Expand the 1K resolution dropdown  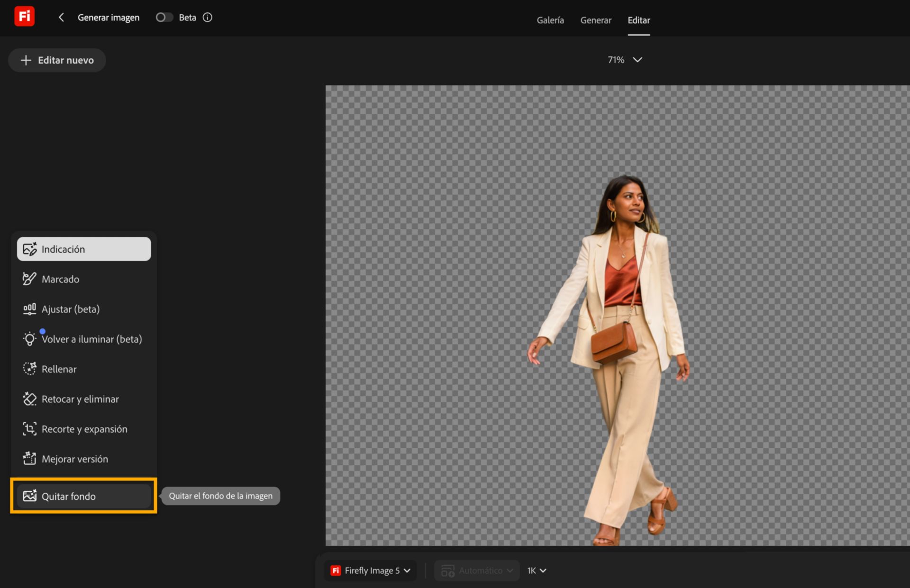[537, 570]
